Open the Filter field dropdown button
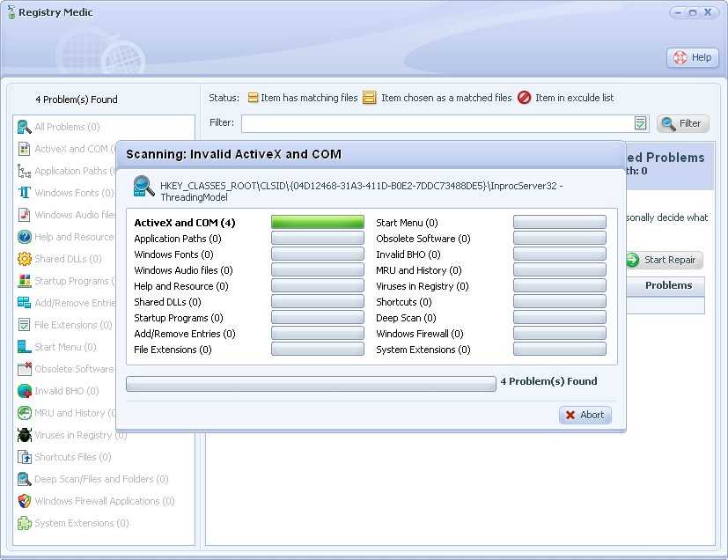728x560 pixels. [x=640, y=123]
